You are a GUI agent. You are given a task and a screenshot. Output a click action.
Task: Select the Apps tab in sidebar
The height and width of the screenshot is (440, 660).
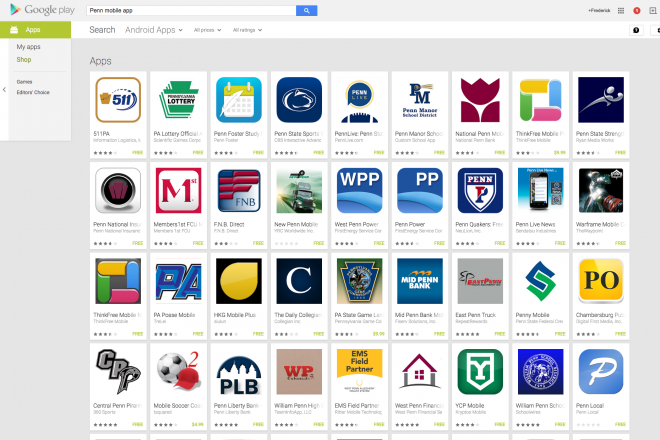(x=35, y=30)
